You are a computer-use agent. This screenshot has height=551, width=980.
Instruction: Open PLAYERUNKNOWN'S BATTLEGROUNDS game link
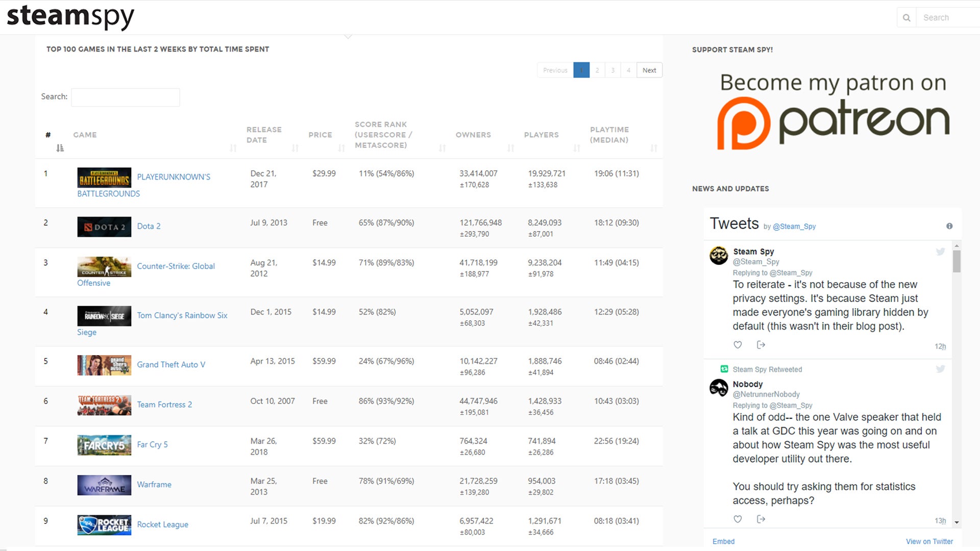pos(174,177)
